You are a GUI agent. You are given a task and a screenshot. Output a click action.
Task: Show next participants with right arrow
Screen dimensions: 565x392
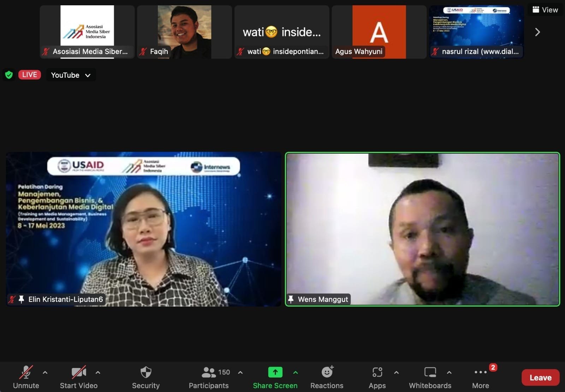tap(537, 32)
